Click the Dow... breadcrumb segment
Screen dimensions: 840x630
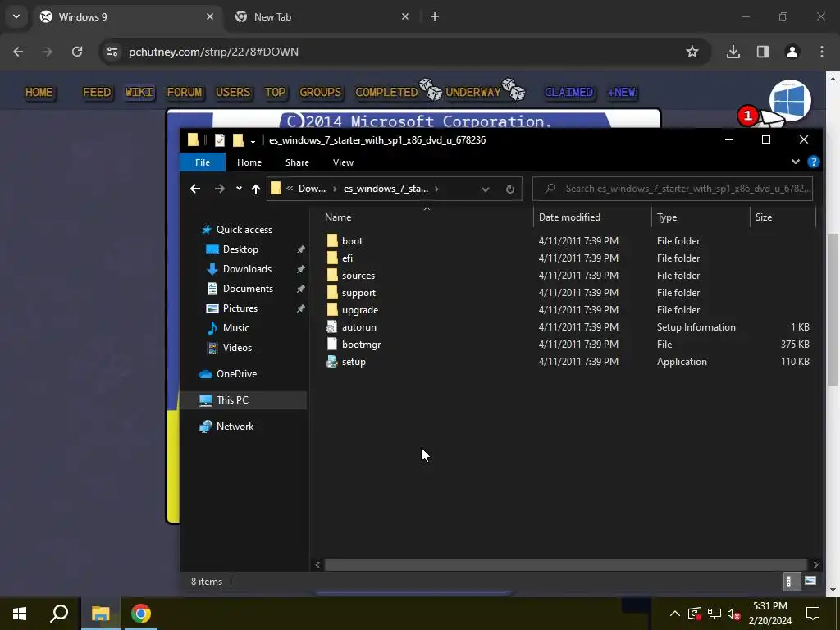(312, 189)
